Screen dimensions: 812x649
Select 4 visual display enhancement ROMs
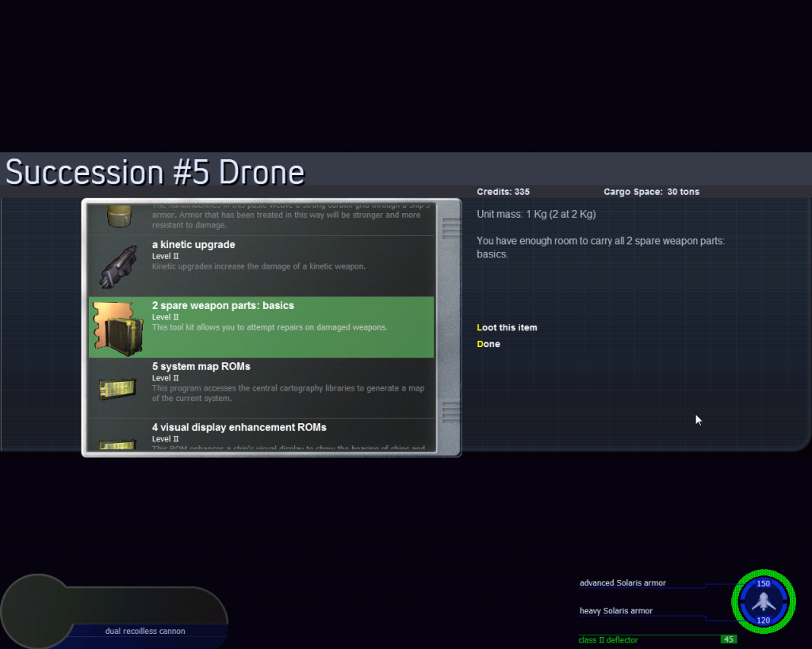261,435
